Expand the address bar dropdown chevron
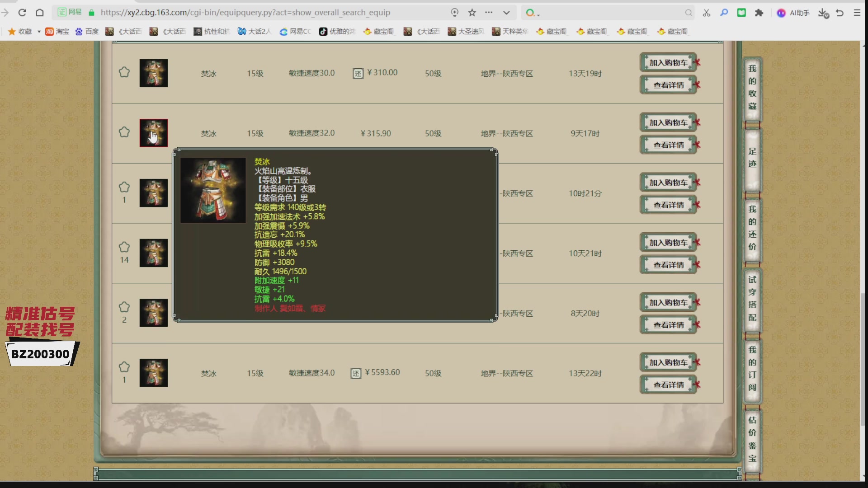The image size is (868, 488). [506, 13]
